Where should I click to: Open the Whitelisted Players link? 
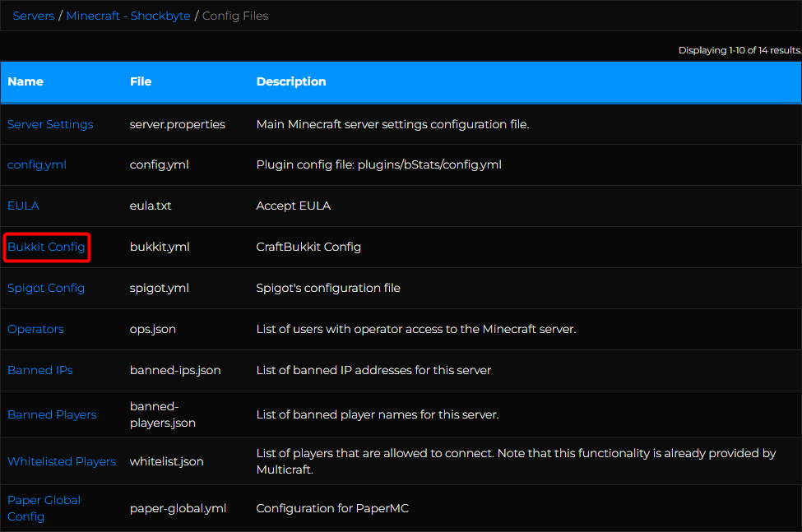pyautogui.click(x=62, y=461)
